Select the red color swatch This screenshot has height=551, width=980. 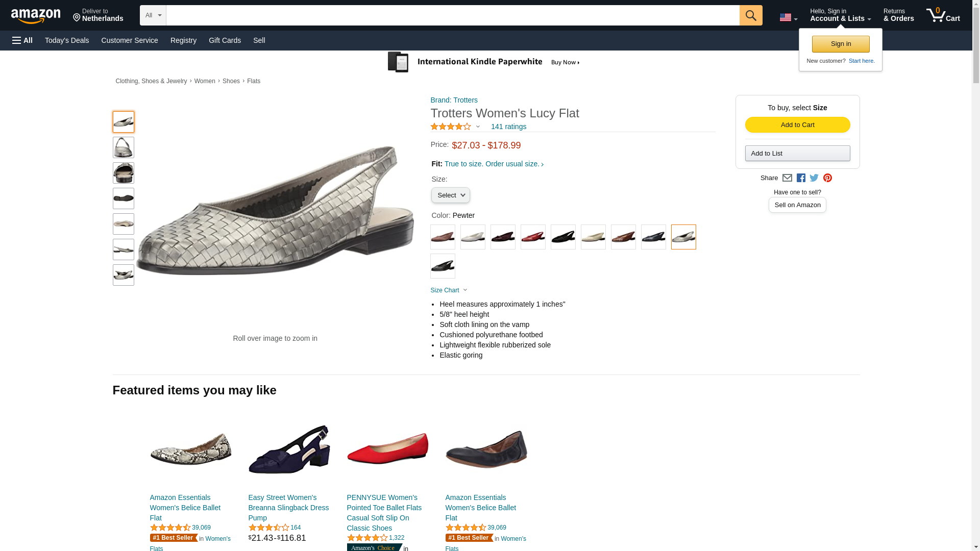pyautogui.click(x=533, y=237)
